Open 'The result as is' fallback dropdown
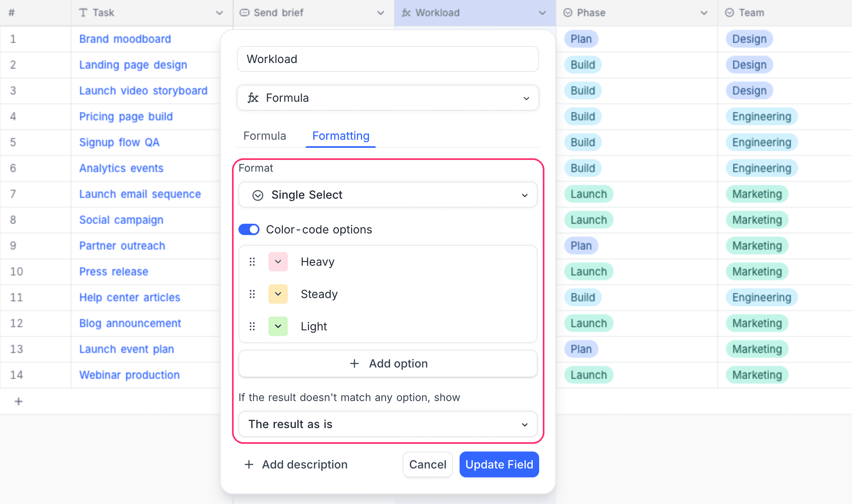Image resolution: width=852 pixels, height=504 pixels. (388, 424)
